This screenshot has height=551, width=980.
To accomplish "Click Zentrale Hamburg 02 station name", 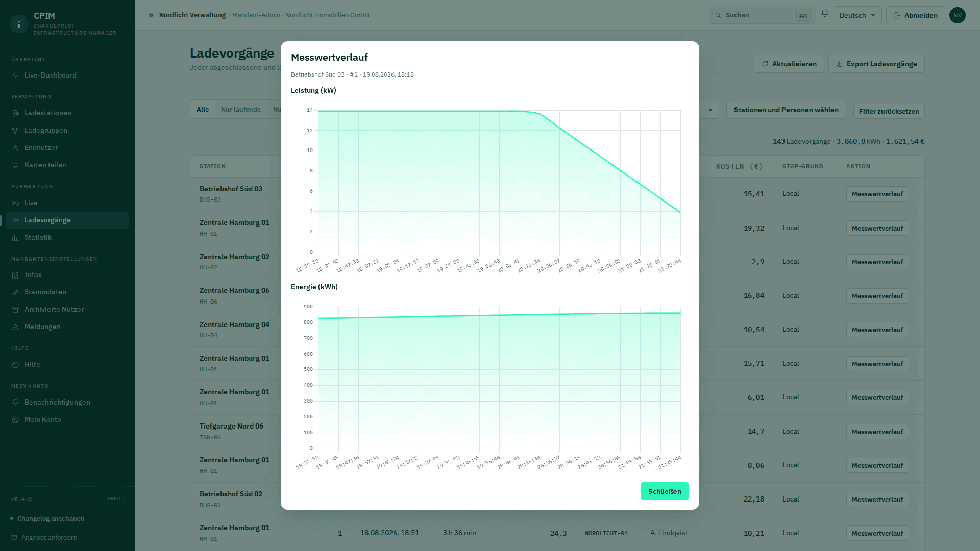I will point(234,257).
